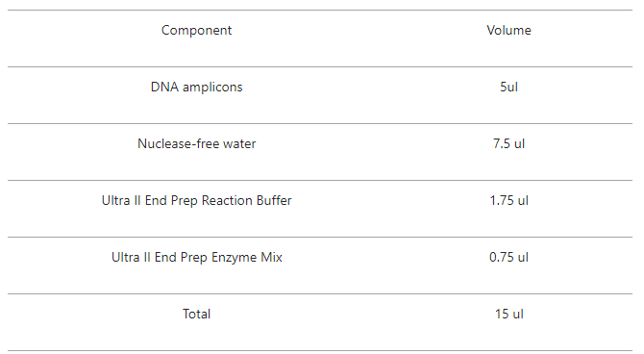The image size is (644, 354).
Task: Click the word 'Mix' in the table
Action: [271, 257]
